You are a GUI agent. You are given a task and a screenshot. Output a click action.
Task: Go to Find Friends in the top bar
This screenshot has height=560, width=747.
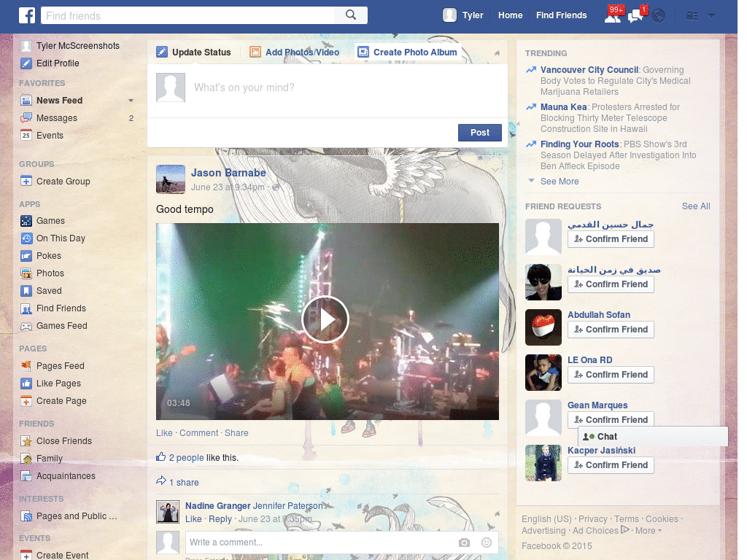[x=561, y=15]
